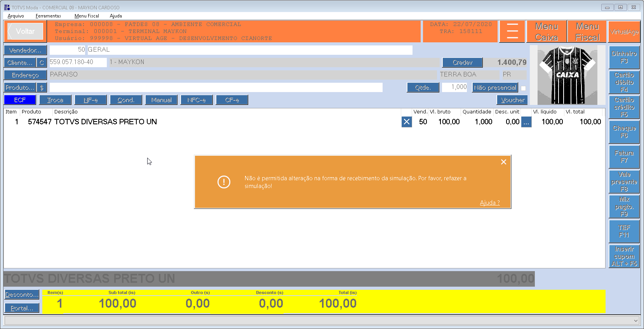The image size is (644, 329).
Task: Select Mix pagto. F9 payment
Action: [x=624, y=206]
